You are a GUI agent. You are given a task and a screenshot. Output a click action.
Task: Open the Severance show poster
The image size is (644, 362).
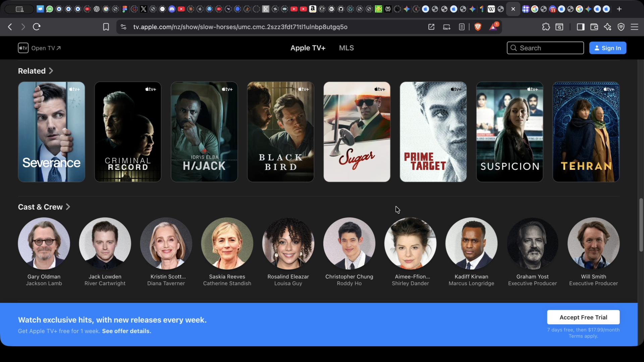coord(51,132)
